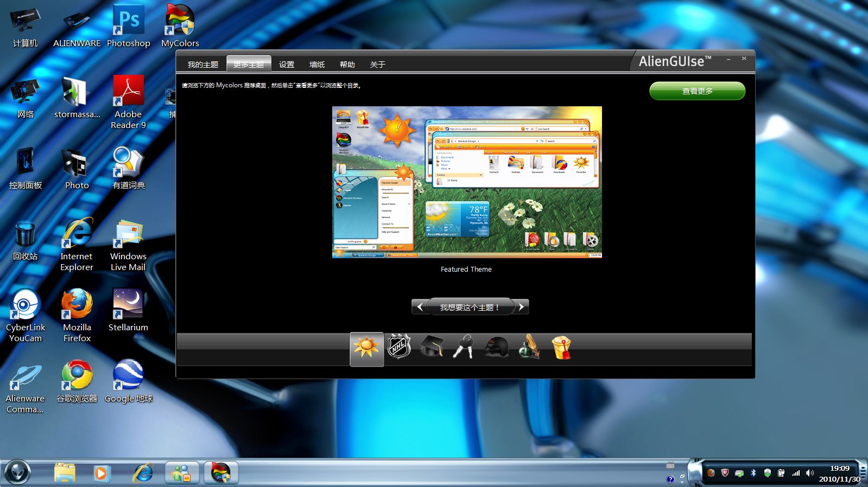Select the stormassa... desktop icon
The height and width of the screenshot is (487, 868).
coord(77,98)
